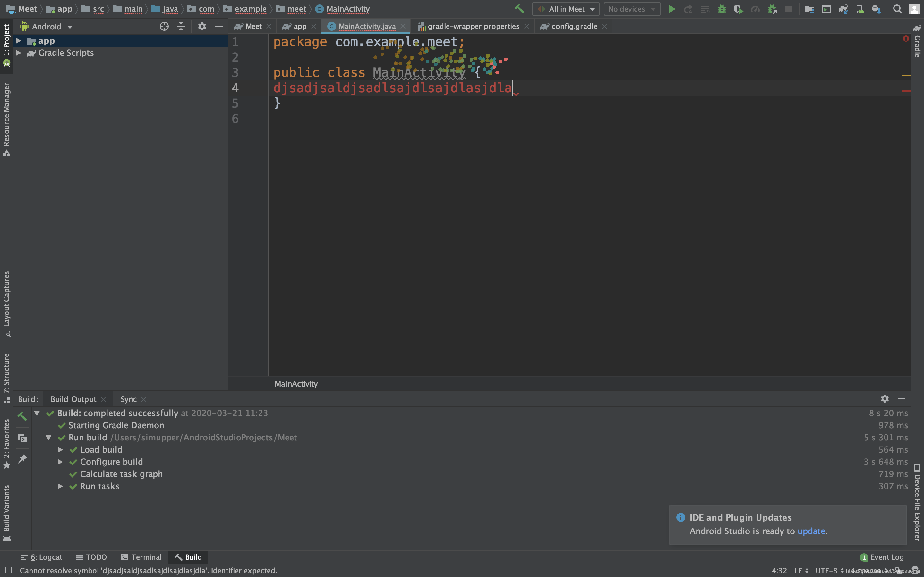924x577 pixels.
Task: Select the AVD Manager icon
Action: pos(860,9)
